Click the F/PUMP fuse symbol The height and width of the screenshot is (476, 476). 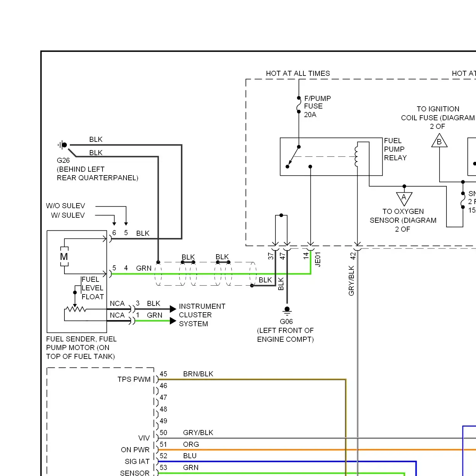click(299, 105)
